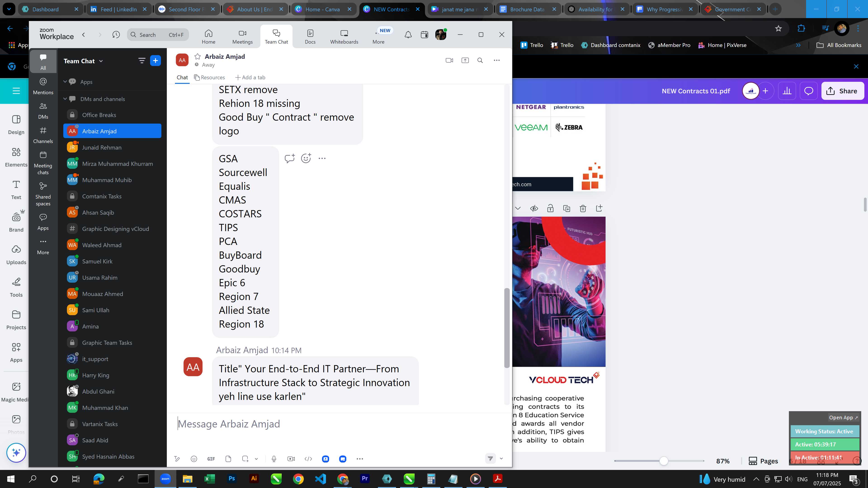This screenshot has height=488, width=868.
Task: Open chat with Samuel Kirk
Action: pyautogui.click(x=112, y=261)
